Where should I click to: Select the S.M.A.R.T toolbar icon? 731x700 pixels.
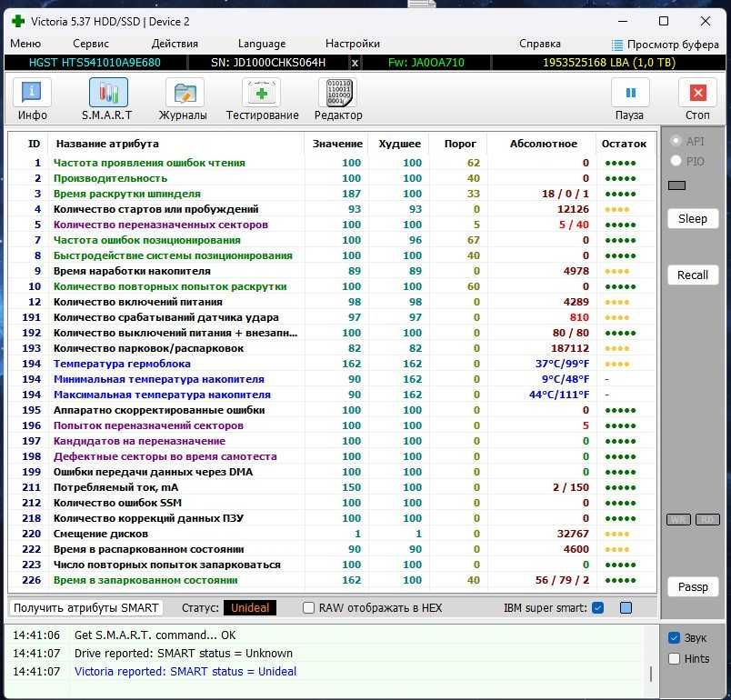[108, 93]
